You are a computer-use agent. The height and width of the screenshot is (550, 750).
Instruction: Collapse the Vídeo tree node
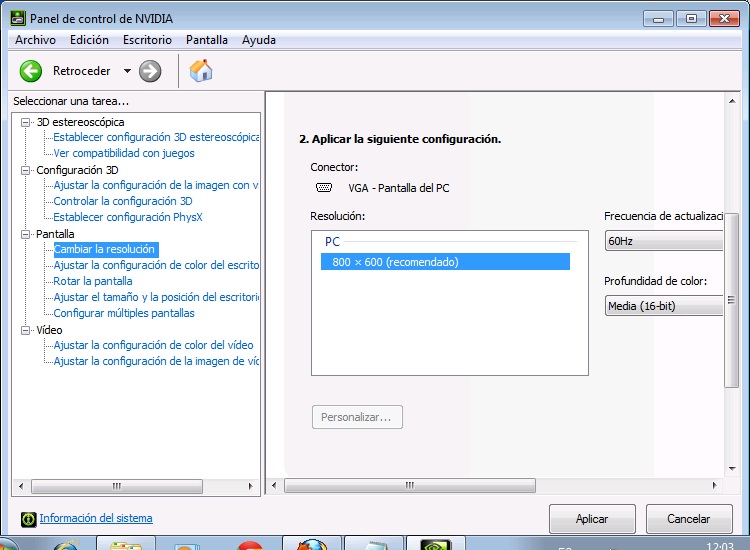click(26, 330)
